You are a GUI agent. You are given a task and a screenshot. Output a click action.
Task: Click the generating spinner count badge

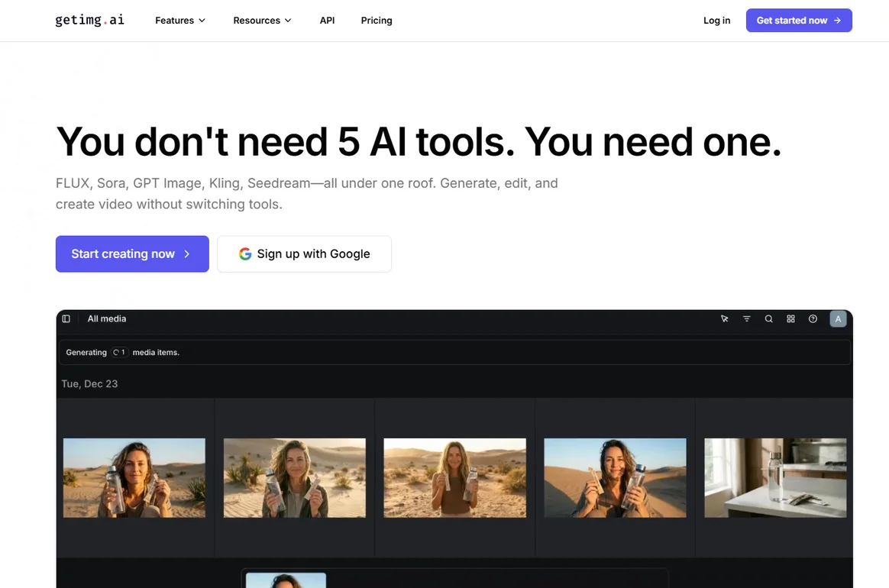pyautogui.click(x=119, y=353)
